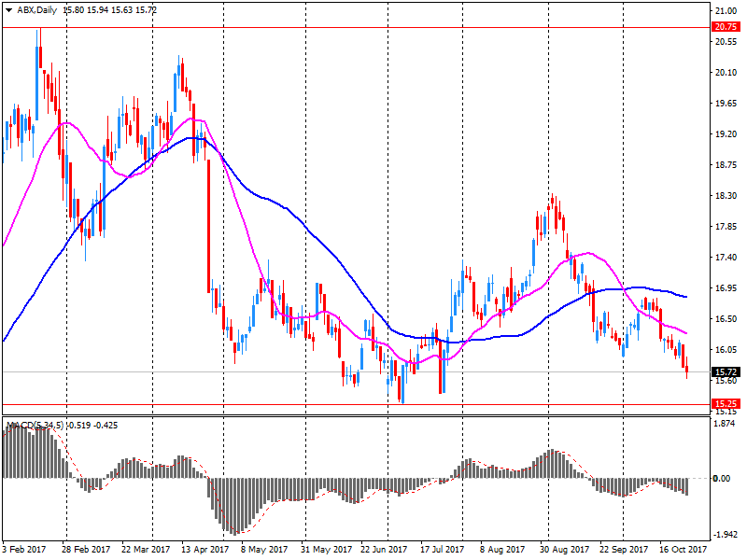Click the 21.00 price axis label
Image resolution: width=747 pixels, height=560 pixels.
(x=726, y=11)
